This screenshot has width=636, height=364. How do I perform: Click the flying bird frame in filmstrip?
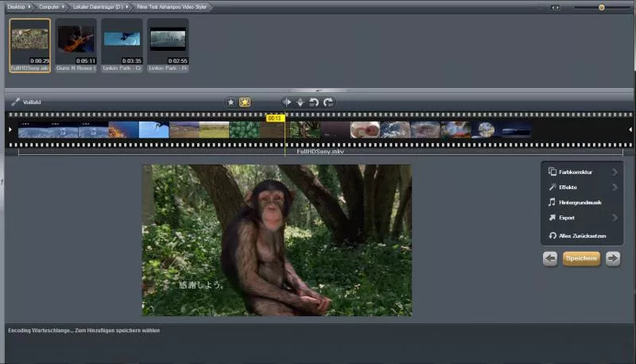coord(153,130)
